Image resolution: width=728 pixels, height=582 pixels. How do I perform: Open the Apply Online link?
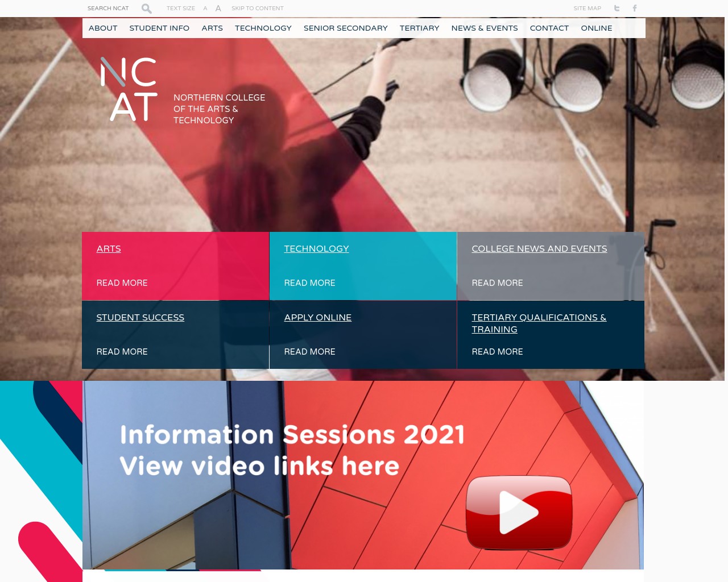[317, 318]
